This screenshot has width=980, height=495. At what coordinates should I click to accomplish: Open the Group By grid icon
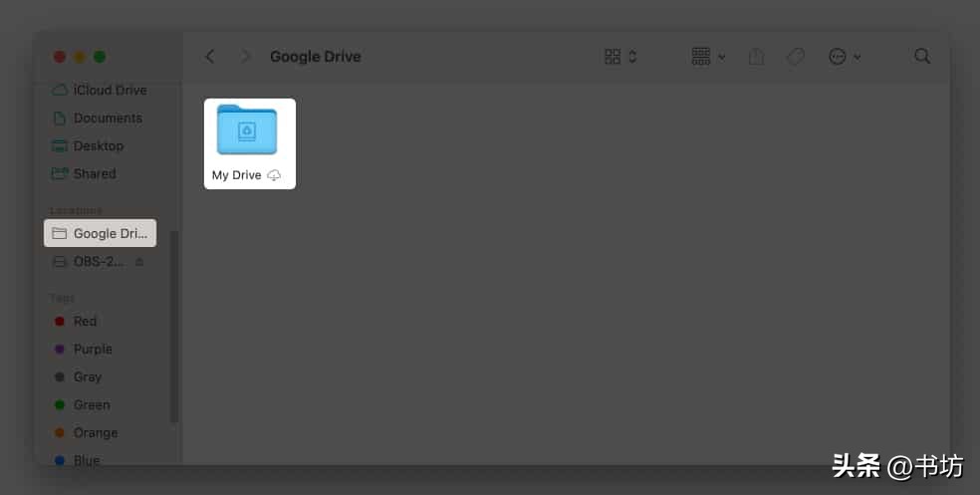click(700, 56)
